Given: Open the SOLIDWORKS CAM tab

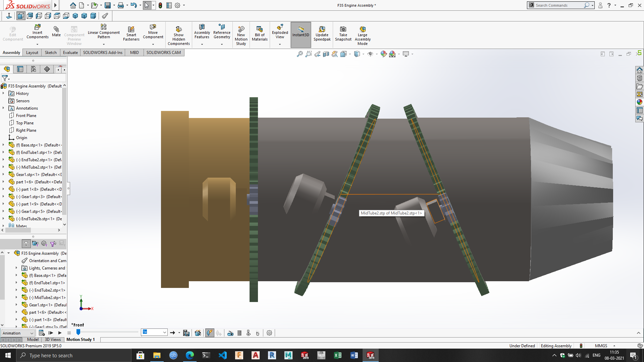Looking at the screenshot, I should (x=164, y=53).
